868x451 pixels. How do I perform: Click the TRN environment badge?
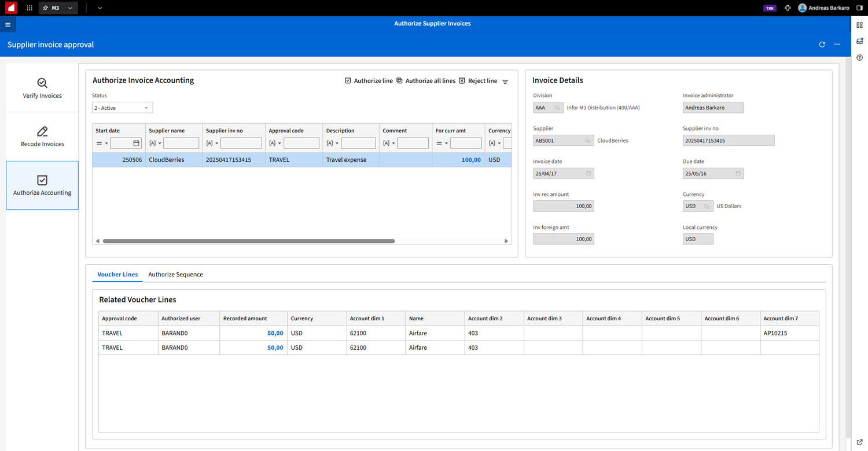770,8
